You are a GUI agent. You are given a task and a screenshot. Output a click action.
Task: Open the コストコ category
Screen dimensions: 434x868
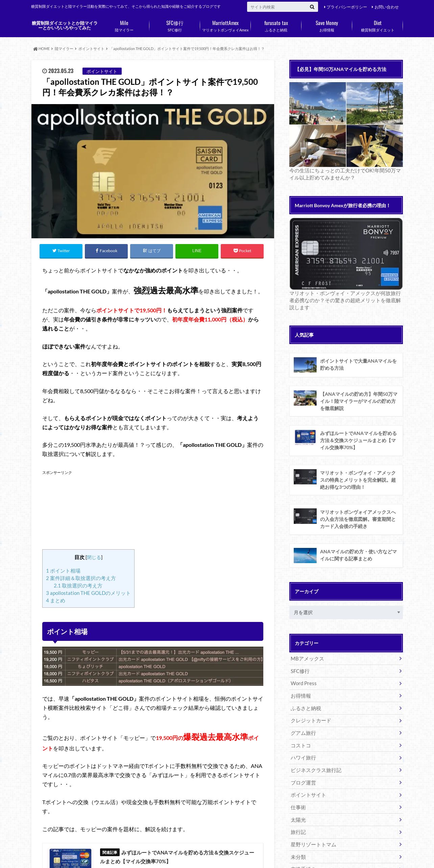click(x=346, y=745)
